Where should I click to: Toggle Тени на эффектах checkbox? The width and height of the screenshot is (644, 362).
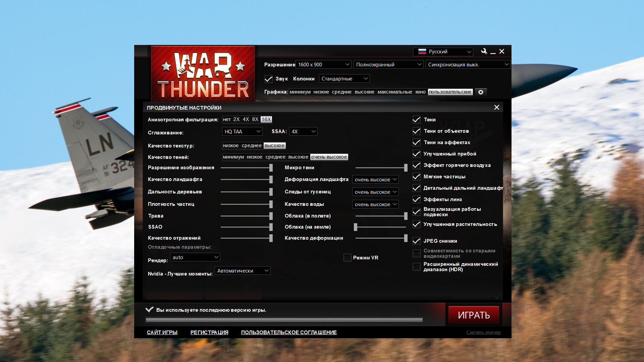[416, 142]
